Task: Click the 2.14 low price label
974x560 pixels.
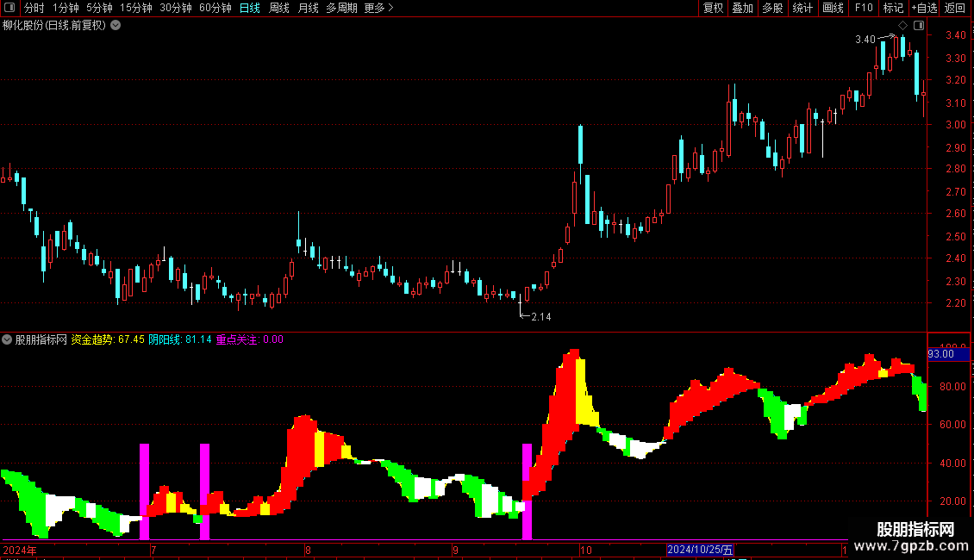Action: 541,317
